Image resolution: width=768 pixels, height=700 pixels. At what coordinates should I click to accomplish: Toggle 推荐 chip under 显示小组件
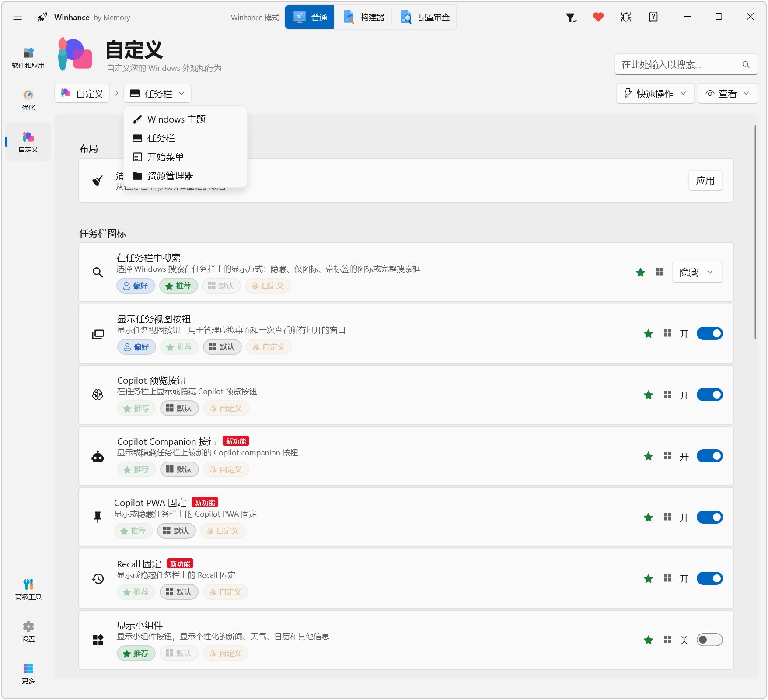point(136,653)
